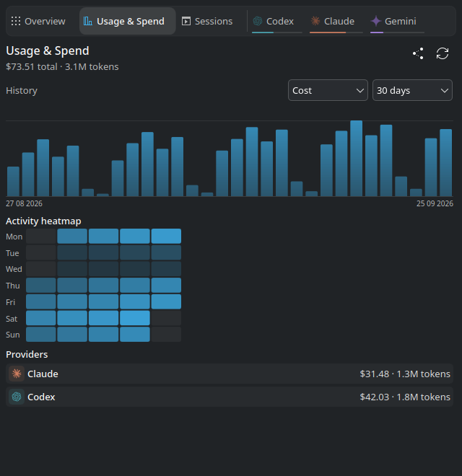Open the 30 days range dropdown
This screenshot has height=476, width=462.
pyautogui.click(x=412, y=90)
